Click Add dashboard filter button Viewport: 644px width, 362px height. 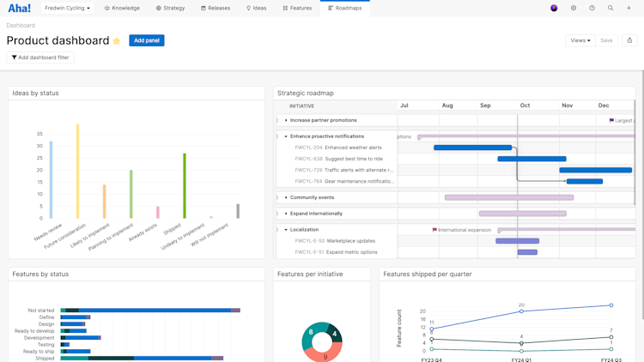click(x=40, y=57)
